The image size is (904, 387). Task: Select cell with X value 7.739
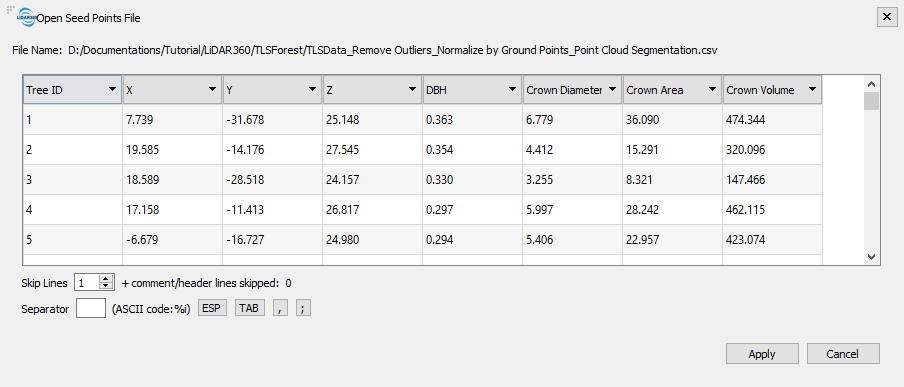coord(172,119)
